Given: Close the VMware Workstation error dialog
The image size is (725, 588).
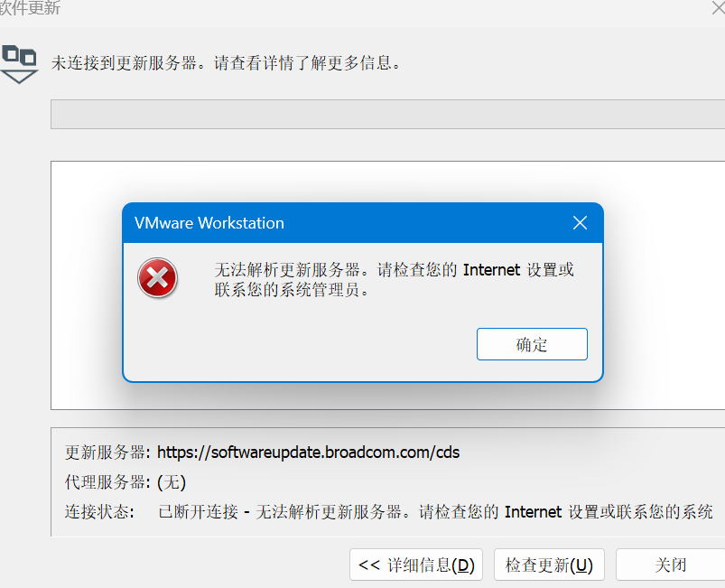Looking at the screenshot, I should [580, 223].
